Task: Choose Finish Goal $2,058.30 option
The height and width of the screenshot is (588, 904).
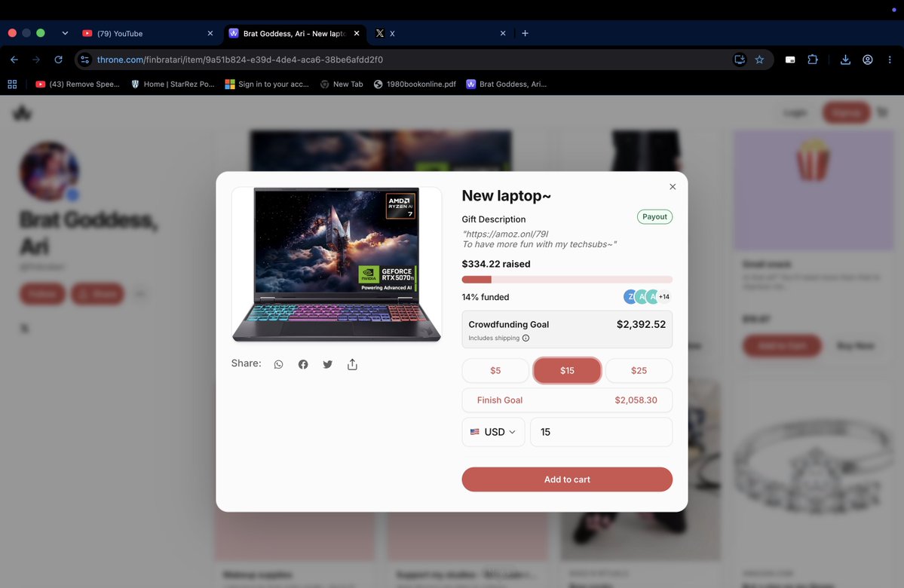Action: (567, 400)
